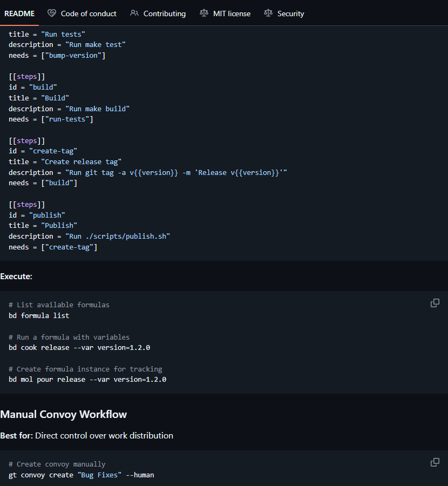Viewport: 448px width, 486px height.
Task: Copy the bd formula commands code block
Action: click(435, 303)
